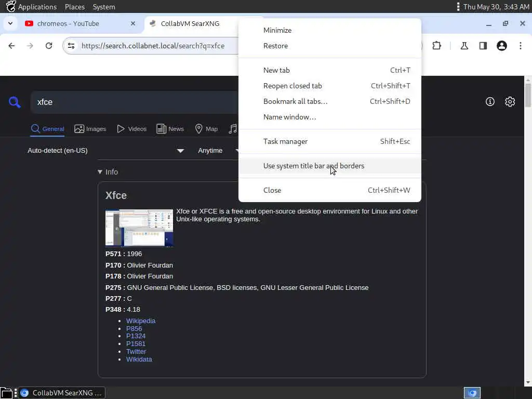Open SearXNG preferences gear icon
The width and height of the screenshot is (532, 399).
(510, 101)
